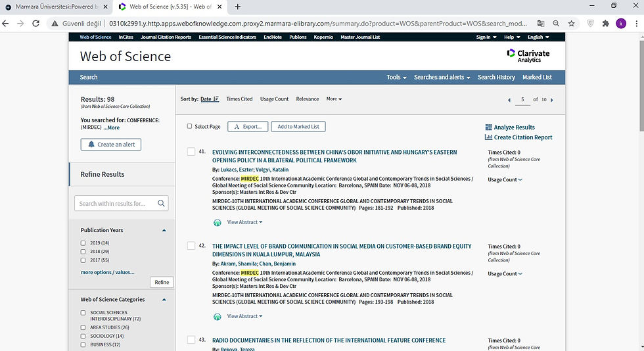Image resolution: width=644 pixels, height=351 pixels.
Task: Go to previous results page arrow
Action: coord(509,100)
